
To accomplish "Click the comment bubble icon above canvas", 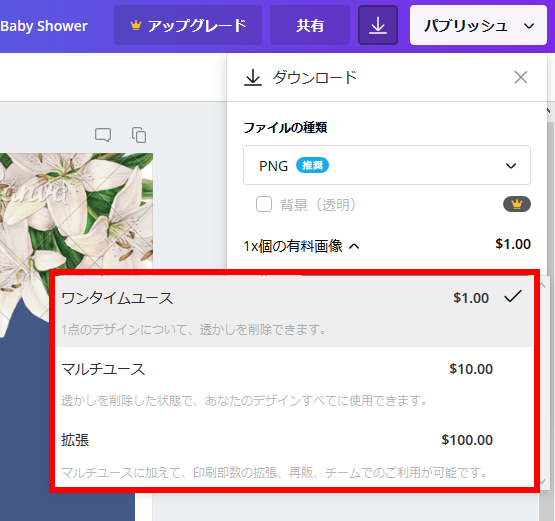I will [103, 135].
